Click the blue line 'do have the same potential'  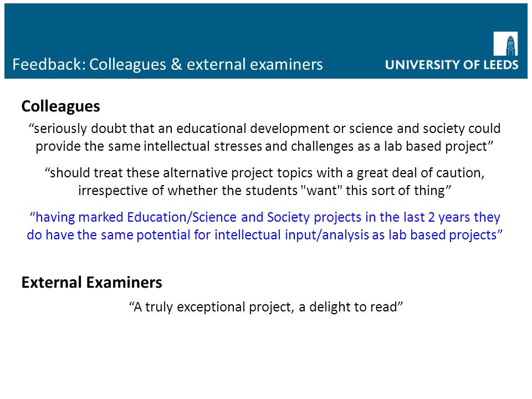(265, 235)
